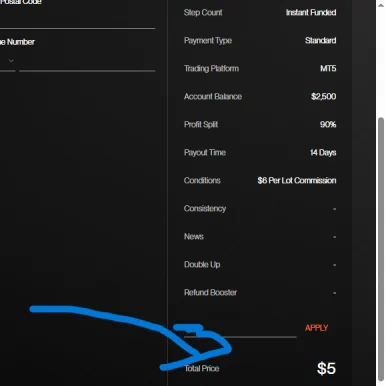Open the phone country code dropdown chevron

point(11,61)
